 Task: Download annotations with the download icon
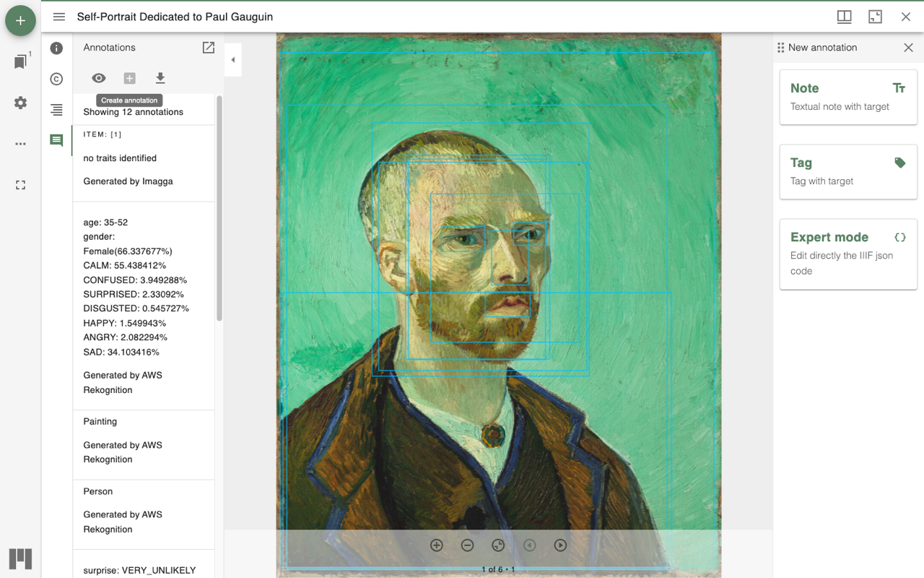click(x=160, y=78)
